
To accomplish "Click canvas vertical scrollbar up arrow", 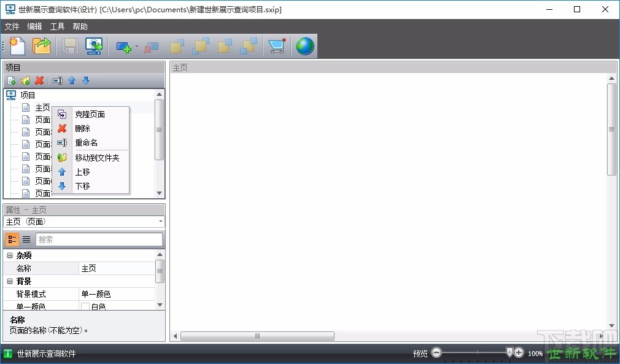I will (611, 78).
